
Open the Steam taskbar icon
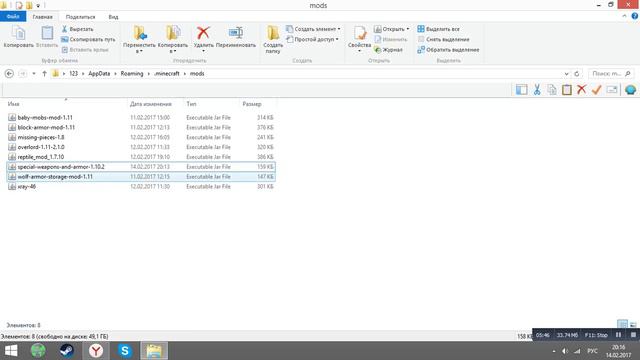[x=67, y=351]
